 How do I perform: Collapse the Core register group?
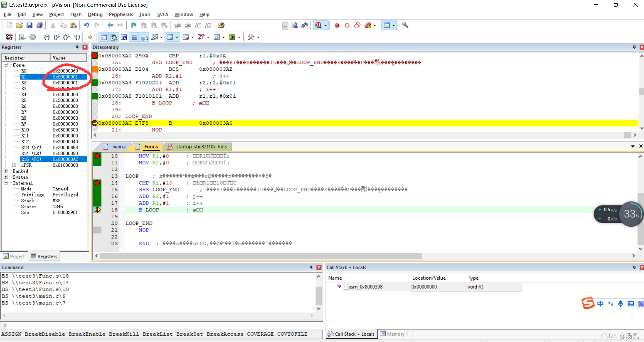(x=6, y=65)
